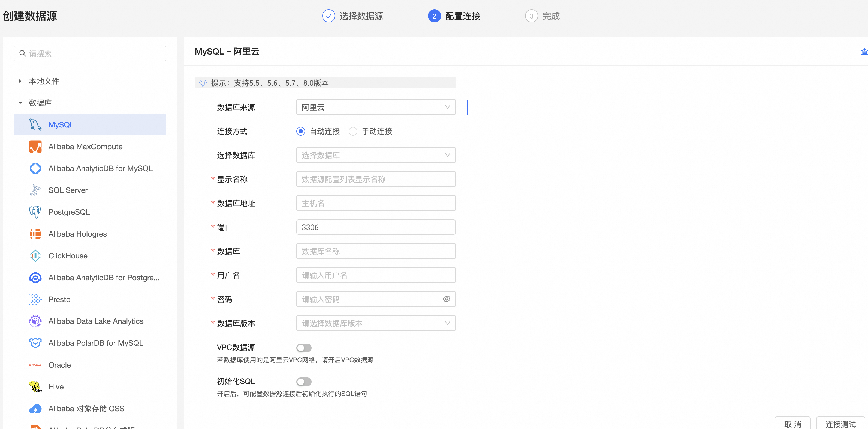Click the Hive bee icon
Viewport: 868px width, 429px height.
click(x=35, y=386)
